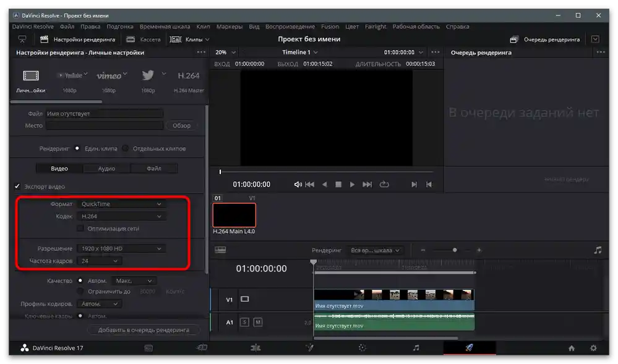Click Добавить в очередь рендеринга button
Viewport: 618px width, 364px height.
[x=144, y=330]
